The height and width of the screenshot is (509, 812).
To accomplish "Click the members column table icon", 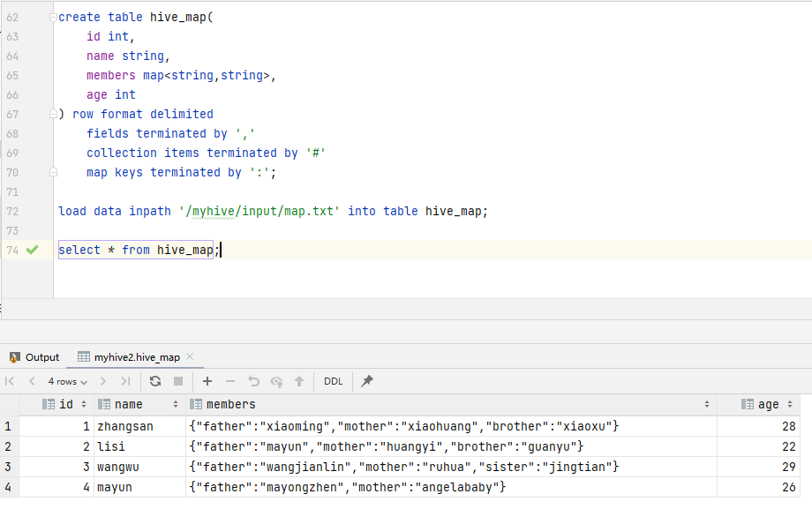I will point(196,404).
